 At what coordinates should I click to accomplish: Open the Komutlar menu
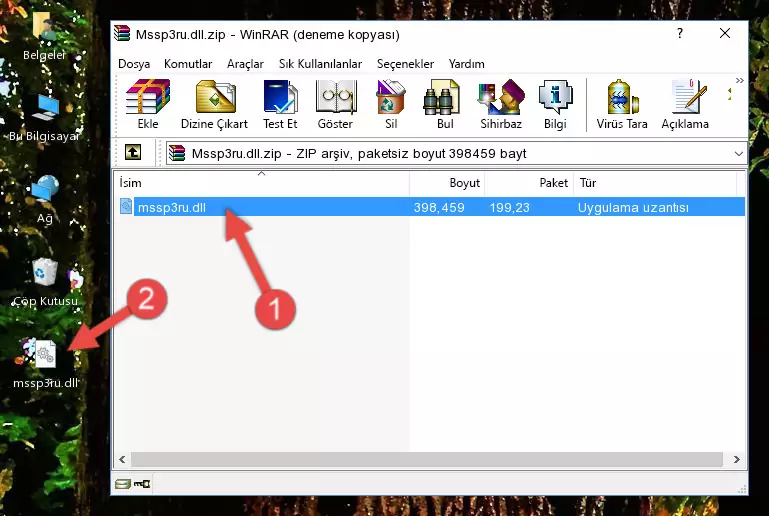(x=188, y=64)
